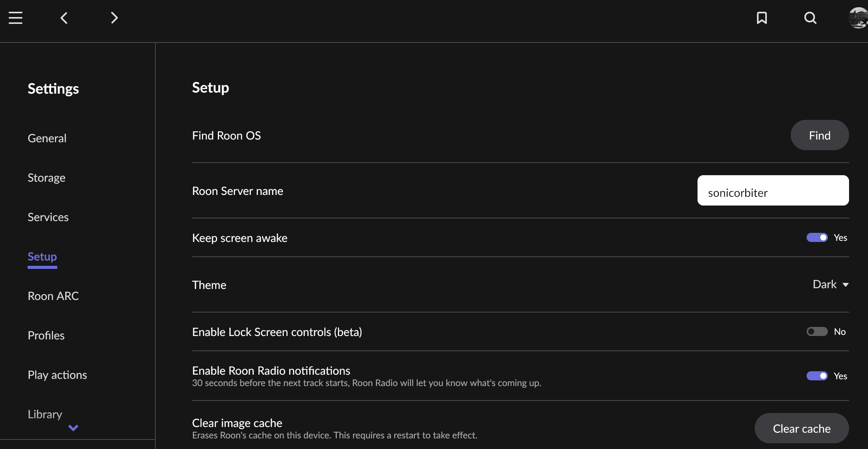The height and width of the screenshot is (449, 868).
Task: Go to the Profiles section
Action: (46, 335)
